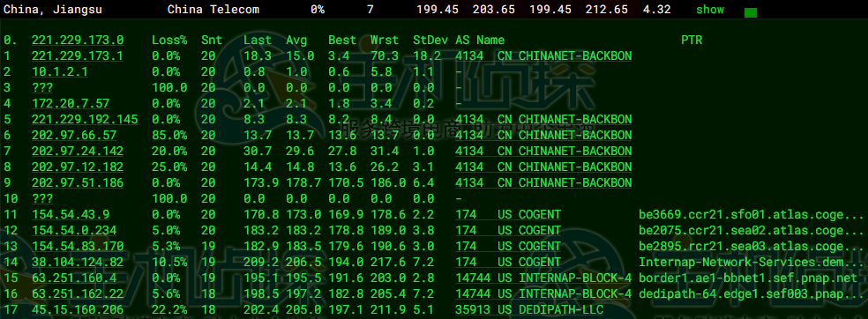Click AS 4134 link in 202.97.66.57 row
Viewport: 868px width, 319px height.
[x=543, y=136]
